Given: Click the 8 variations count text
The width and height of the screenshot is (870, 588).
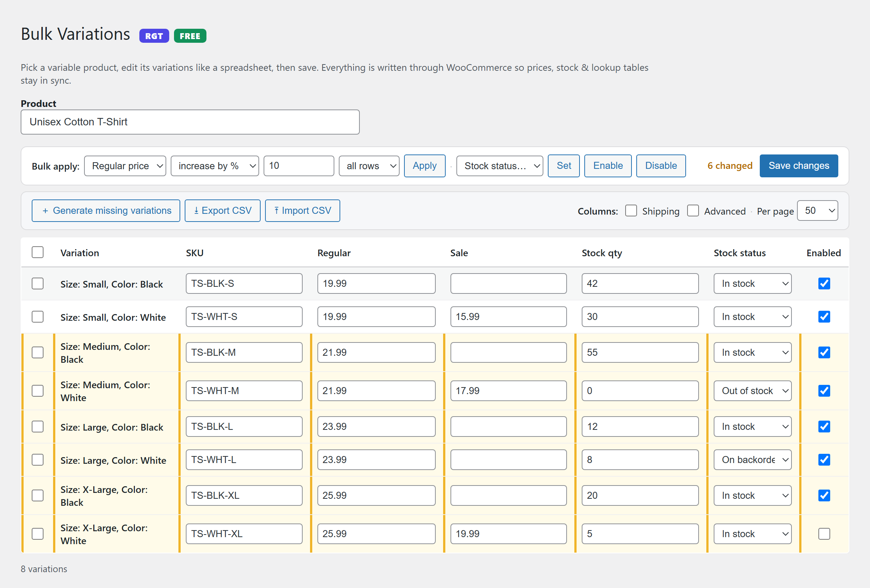Looking at the screenshot, I should pos(44,569).
